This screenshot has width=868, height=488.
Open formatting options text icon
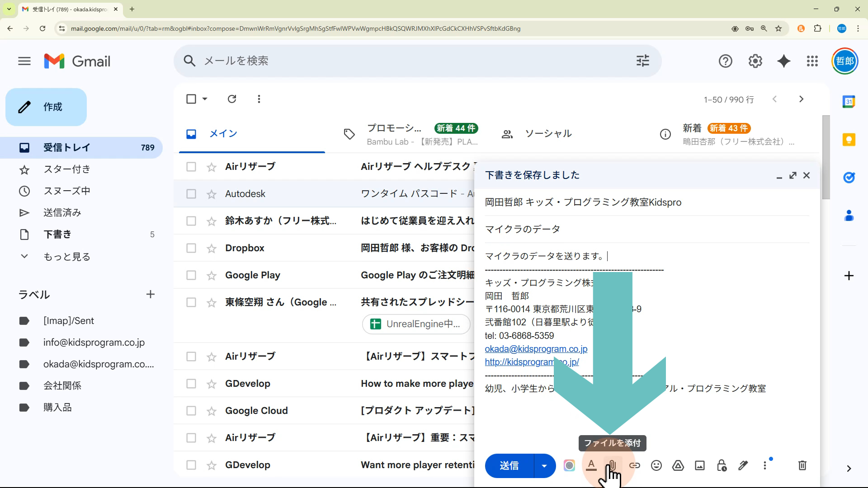point(591,465)
